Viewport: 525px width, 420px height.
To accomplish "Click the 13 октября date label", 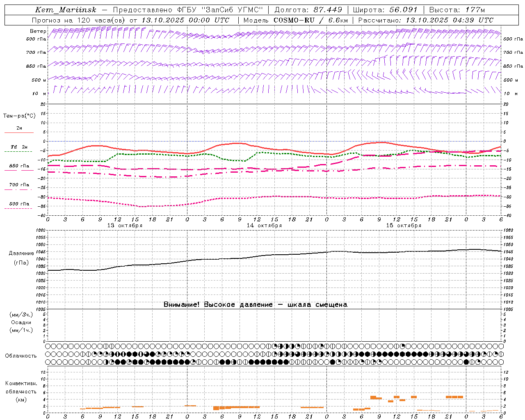I will (x=125, y=226).
